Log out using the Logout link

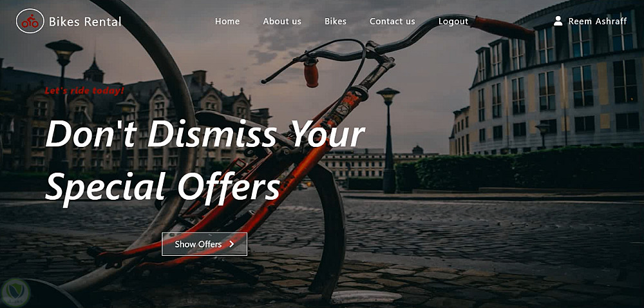tap(453, 21)
